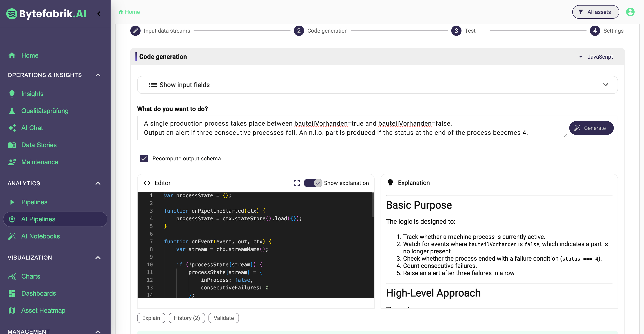
Task: Click the step 3 circle
Action: (x=456, y=30)
